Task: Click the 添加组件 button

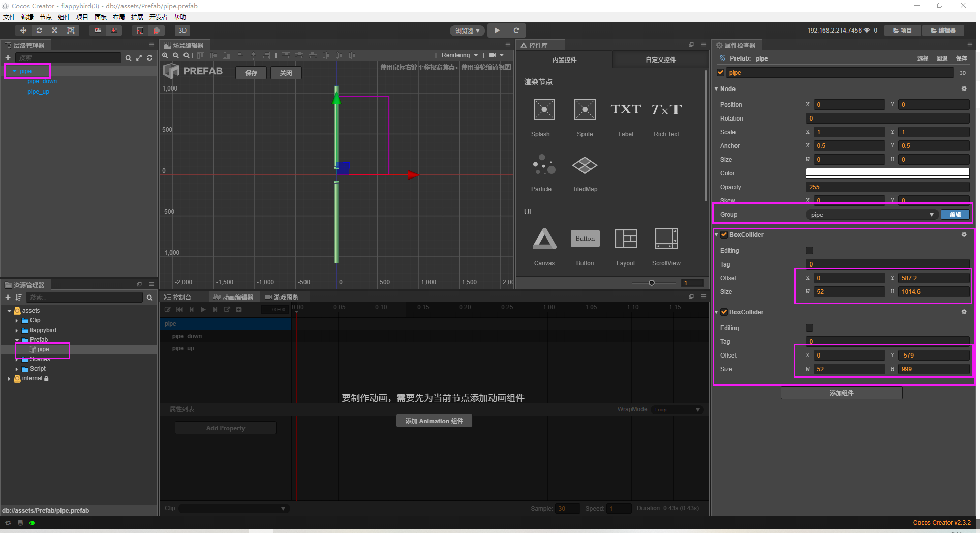Action: pyautogui.click(x=842, y=393)
